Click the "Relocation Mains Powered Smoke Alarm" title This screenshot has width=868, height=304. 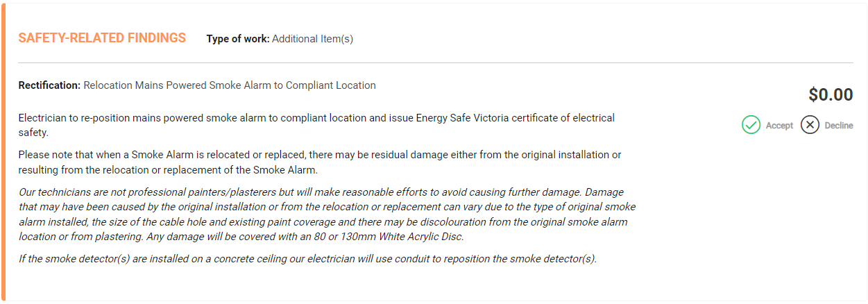(x=229, y=85)
